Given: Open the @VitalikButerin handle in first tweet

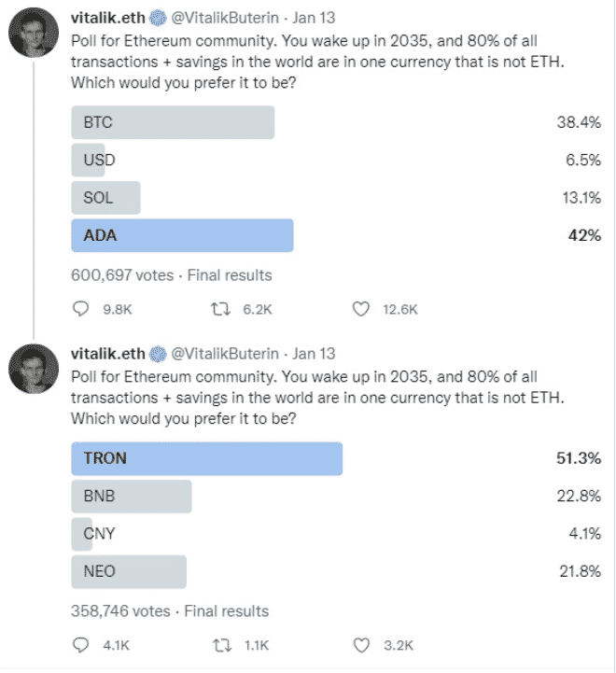Looking at the screenshot, I should tap(225, 18).
